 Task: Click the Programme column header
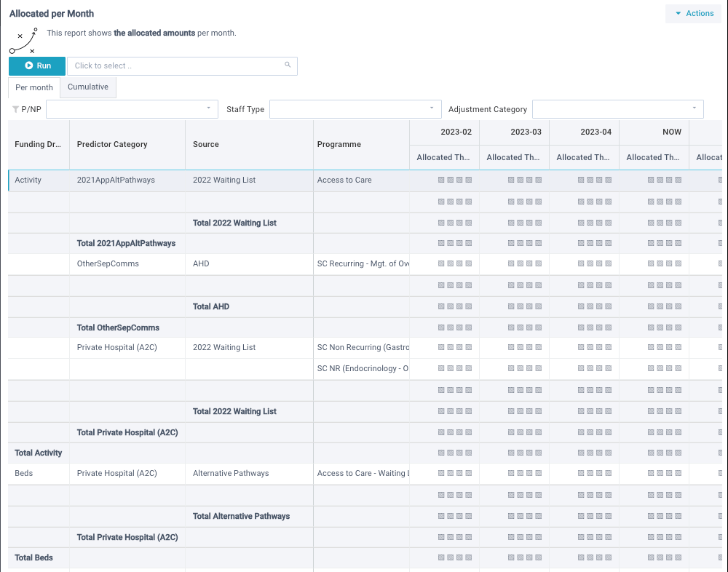[339, 145]
